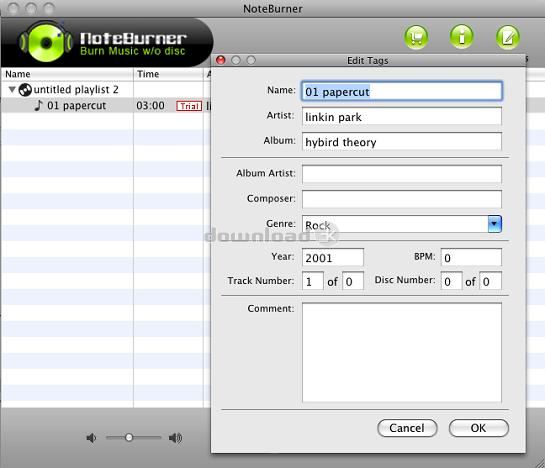Click the empty Album Artist field

pyautogui.click(x=401, y=174)
